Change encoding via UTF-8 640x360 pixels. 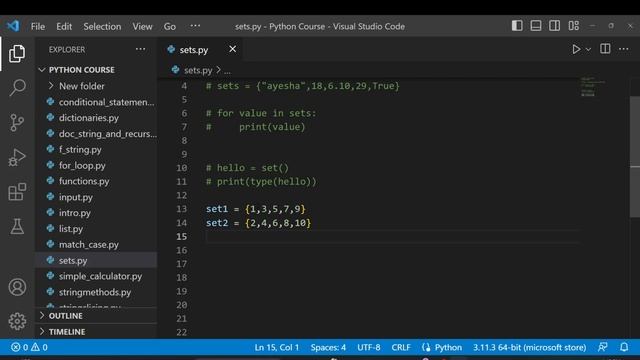pyautogui.click(x=369, y=347)
